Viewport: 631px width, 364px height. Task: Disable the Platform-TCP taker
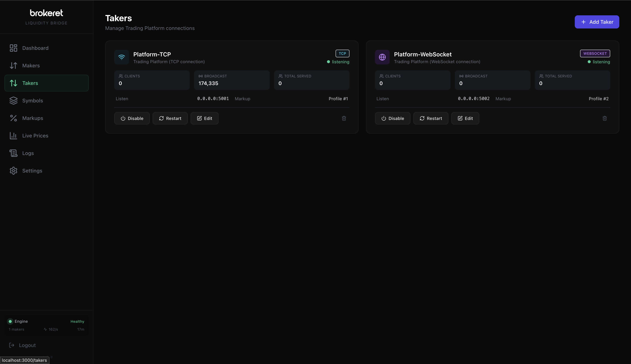coord(132,118)
